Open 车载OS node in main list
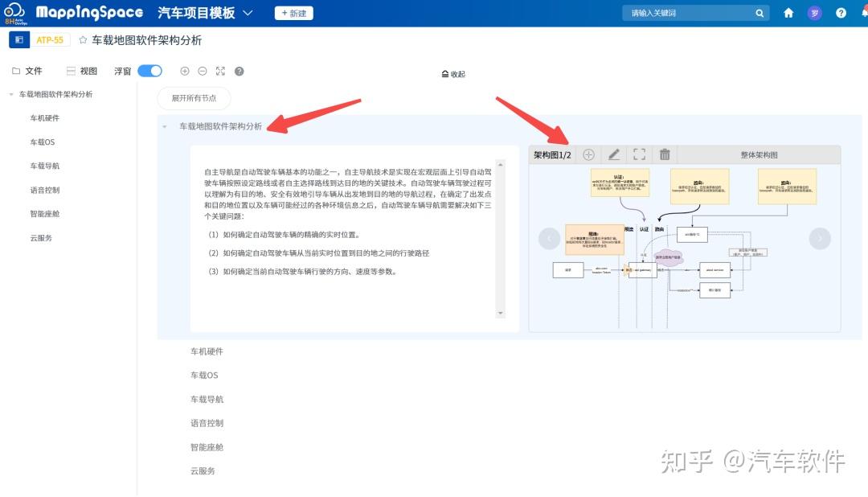 click(204, 375)
